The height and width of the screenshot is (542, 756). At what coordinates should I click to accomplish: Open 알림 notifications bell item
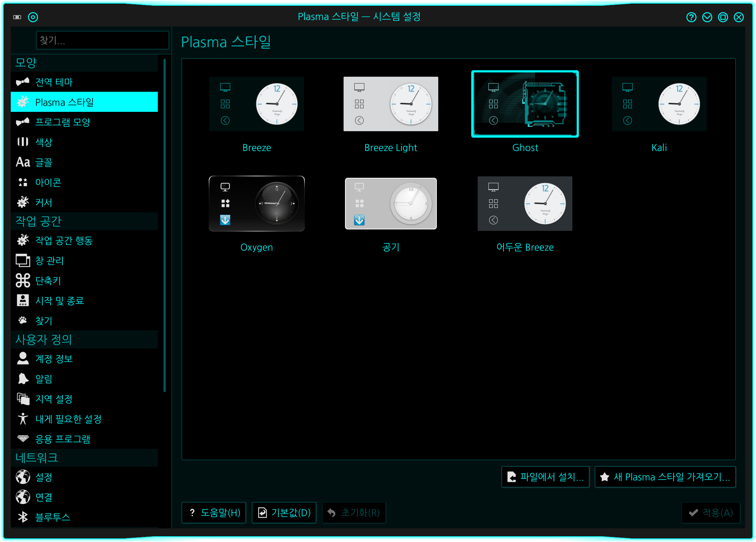pyautogui.click(x=44, y=379)
